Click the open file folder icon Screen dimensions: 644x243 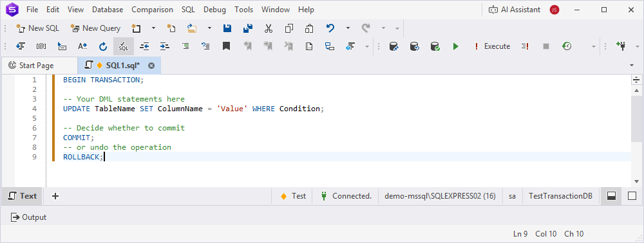pyautogui.click(x=192, y=28)
